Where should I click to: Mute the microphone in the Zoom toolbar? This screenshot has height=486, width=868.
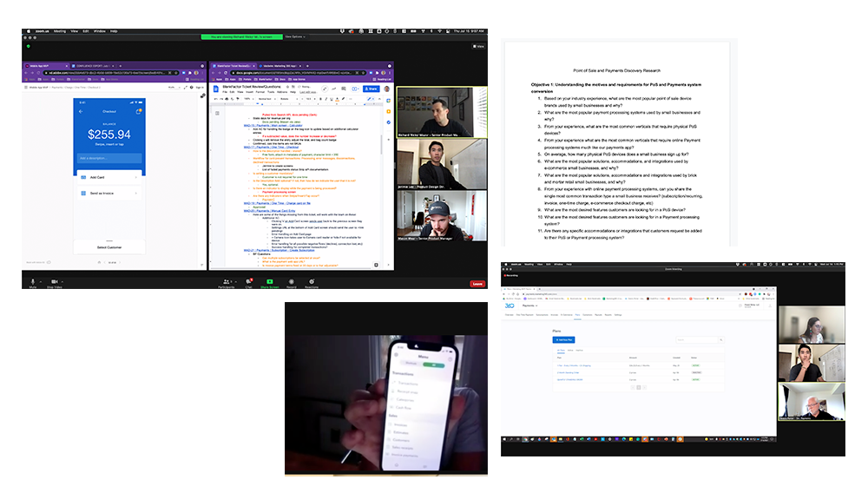pos(33,282)
